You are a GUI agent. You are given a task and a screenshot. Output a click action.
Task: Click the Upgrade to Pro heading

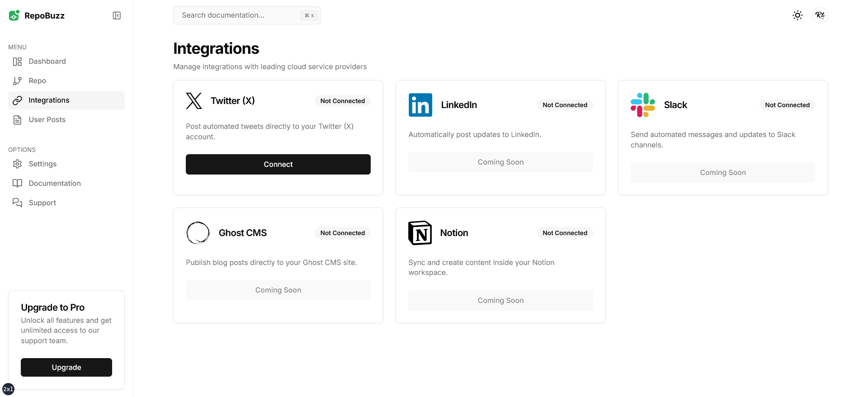52,307
